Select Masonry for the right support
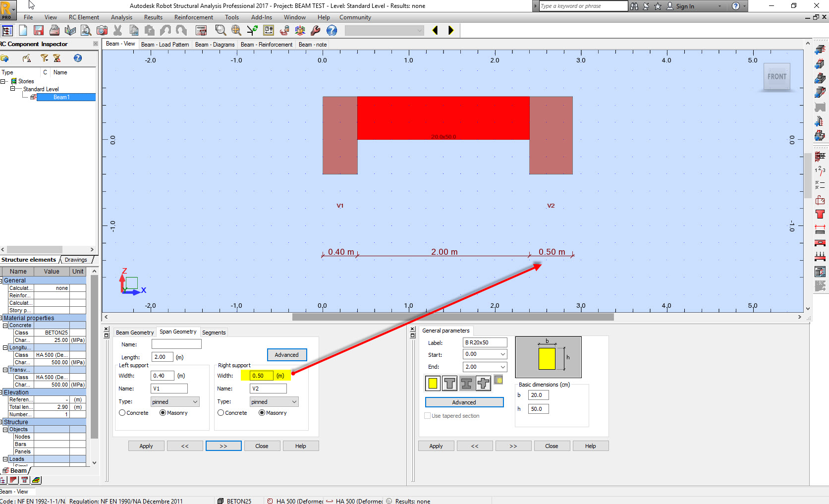Image resolution: width=829 pixels, height=504 pixels. (x=262, y=413)
